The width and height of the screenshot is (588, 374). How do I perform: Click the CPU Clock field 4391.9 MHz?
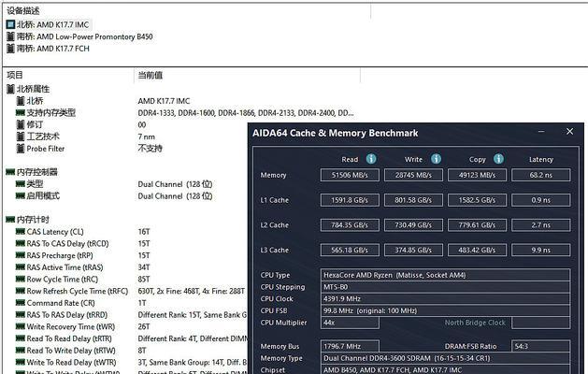(445, 299)
